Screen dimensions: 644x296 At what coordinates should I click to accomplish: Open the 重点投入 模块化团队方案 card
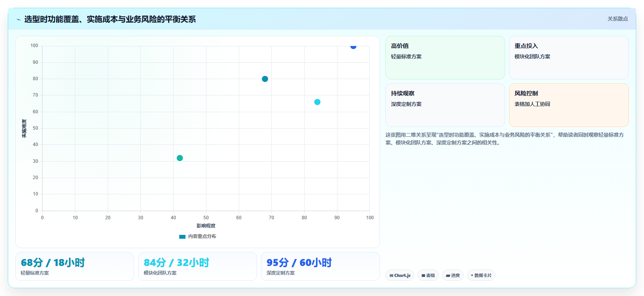coord(569,58)
